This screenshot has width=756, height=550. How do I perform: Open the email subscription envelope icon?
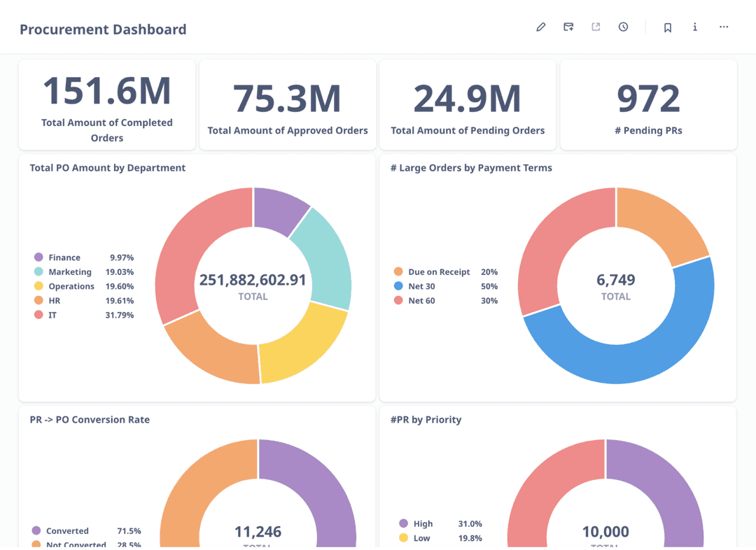point(568,27)
